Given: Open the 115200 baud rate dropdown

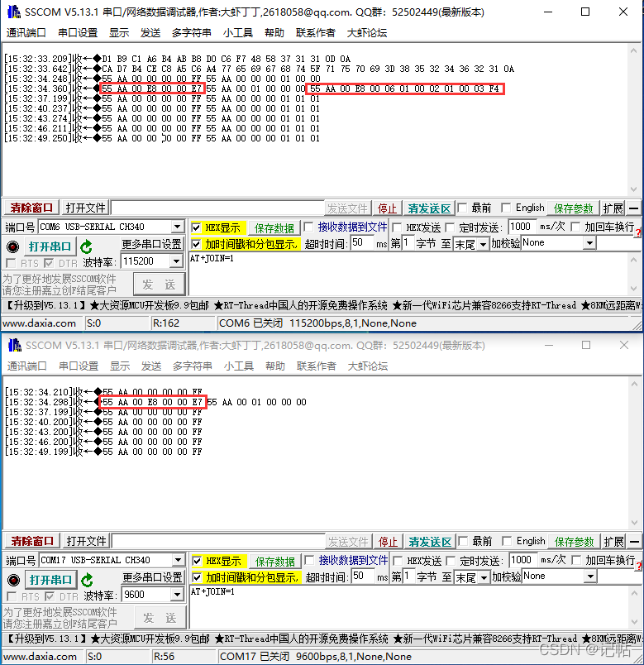Looking at the screenshot, I should [176, 261].
